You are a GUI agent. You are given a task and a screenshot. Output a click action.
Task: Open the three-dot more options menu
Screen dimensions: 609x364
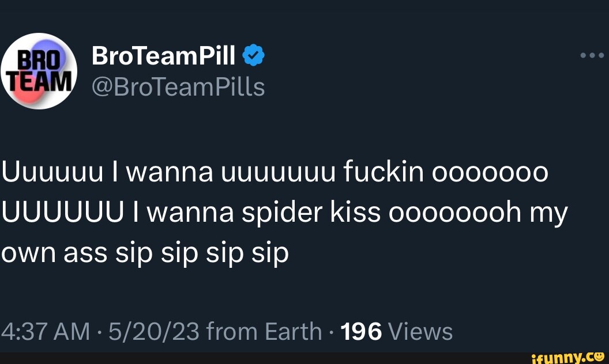point(592,56)
